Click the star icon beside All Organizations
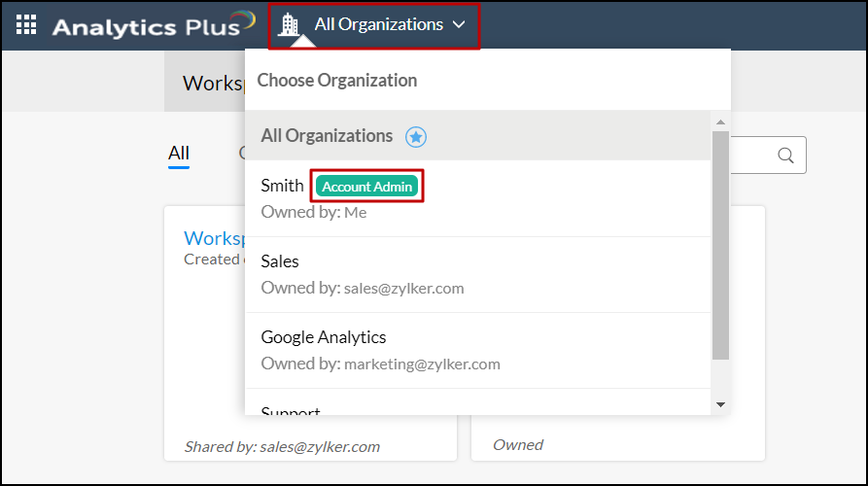This screenshot has width=868, height=486. [416, 137]
